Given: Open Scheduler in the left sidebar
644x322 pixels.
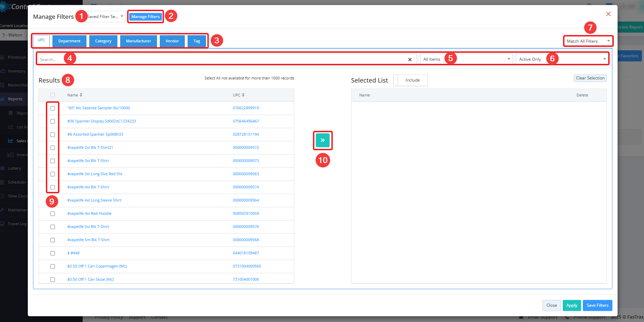Looking at the screenshot, I should point(17,182).
